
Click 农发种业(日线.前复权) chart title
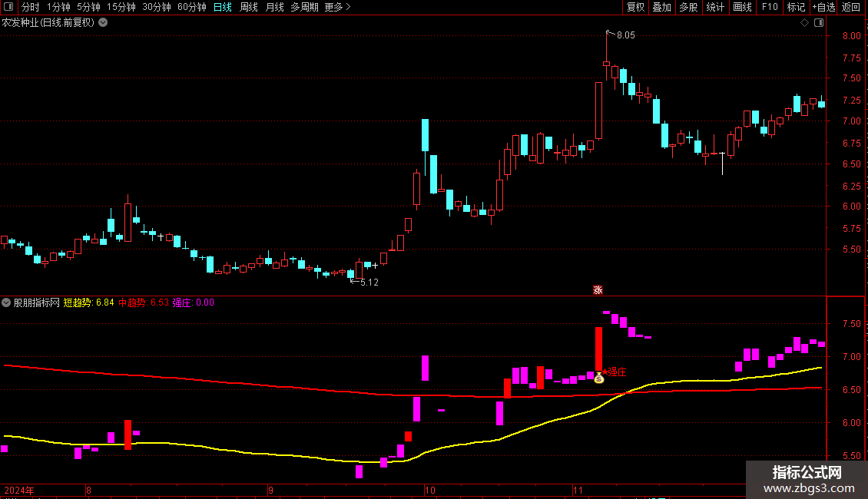[x=48, y=23]
